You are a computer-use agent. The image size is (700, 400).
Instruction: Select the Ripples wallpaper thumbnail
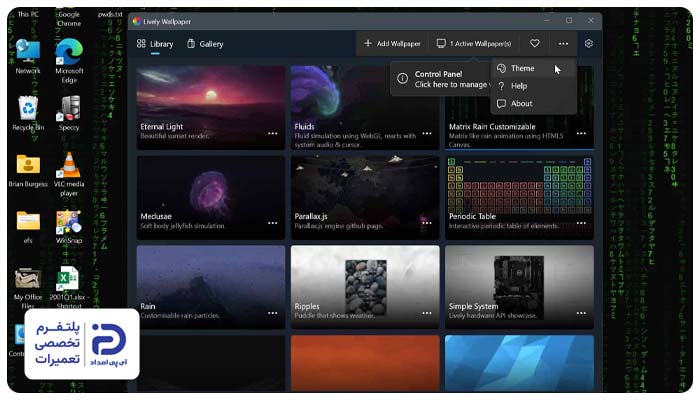point(365,287)
